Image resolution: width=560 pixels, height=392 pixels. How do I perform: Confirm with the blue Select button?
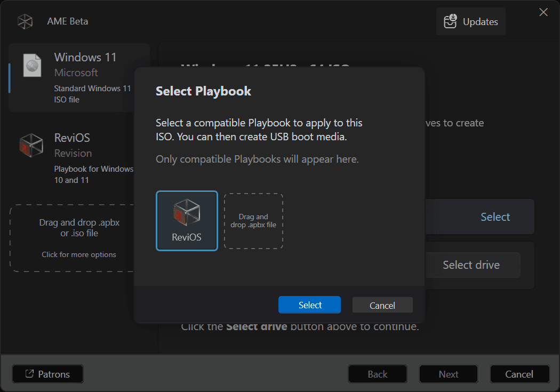tap(309, 305)
